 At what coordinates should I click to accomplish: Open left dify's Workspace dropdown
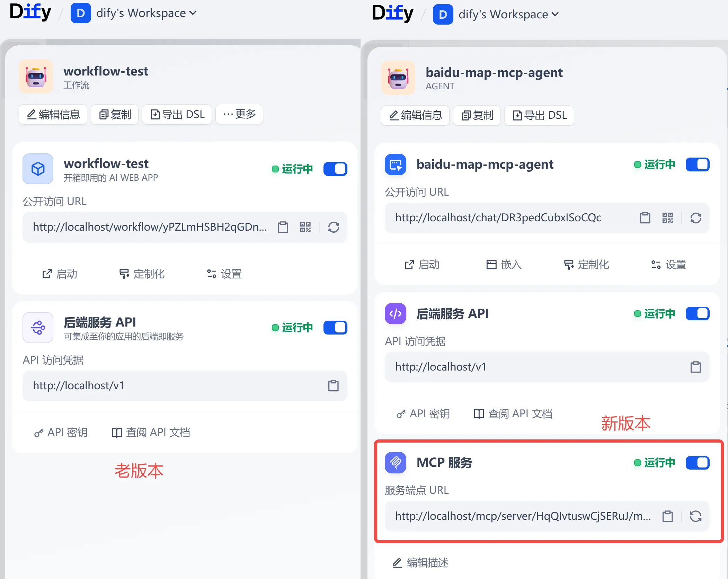(146, 13)
